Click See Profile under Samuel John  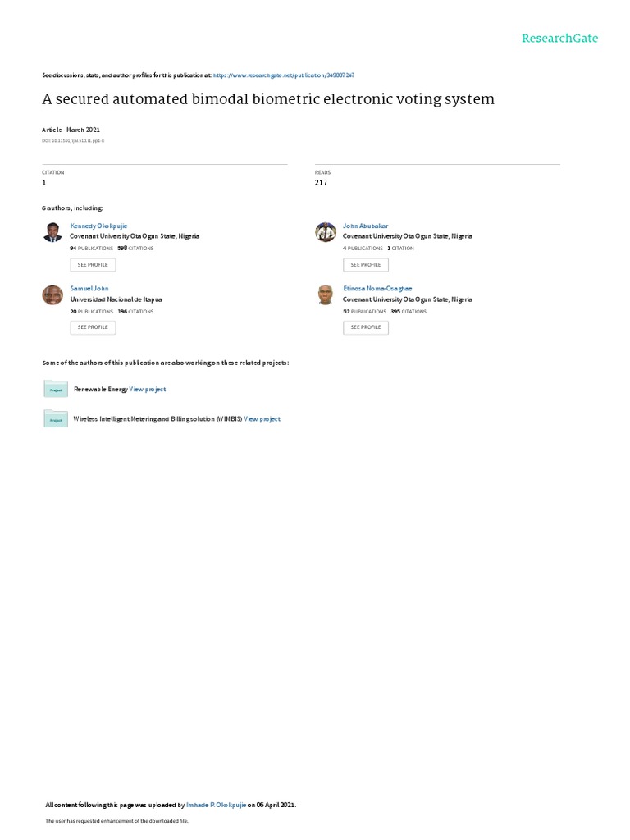tap(93, 327)
